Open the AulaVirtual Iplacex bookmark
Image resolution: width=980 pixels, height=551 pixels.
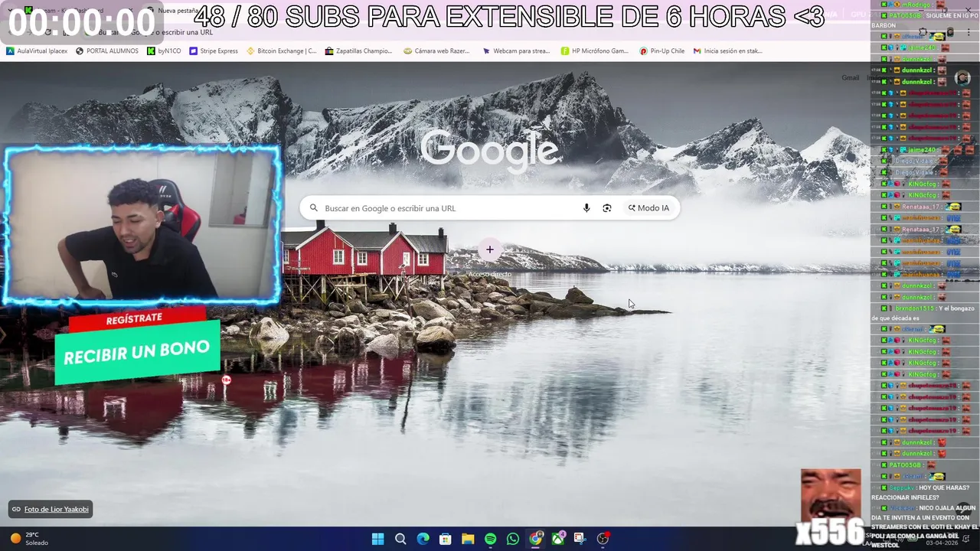pyautogui.click(x=37, y=51)
